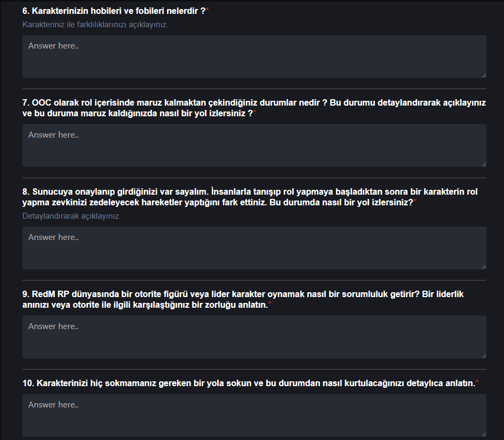Click the answer field for question 9 RedM RP
504x440 pixels.
click(x=254, y=337)
